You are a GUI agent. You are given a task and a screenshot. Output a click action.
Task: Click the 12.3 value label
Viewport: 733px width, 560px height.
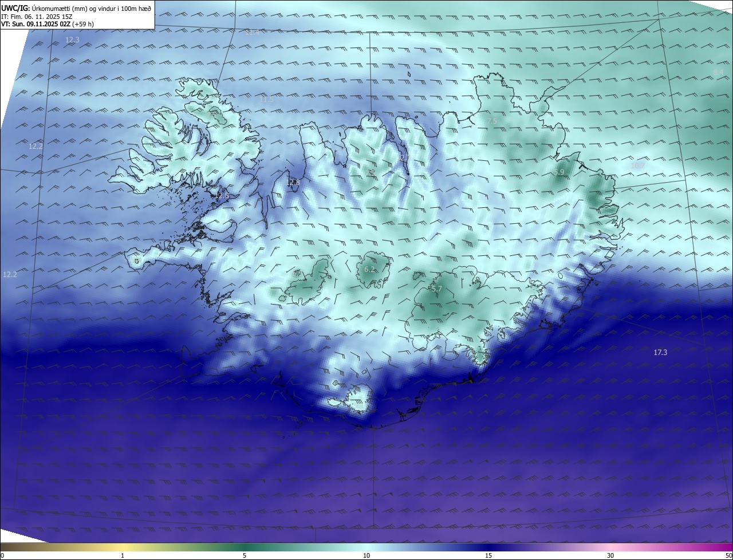click(72, 40)
